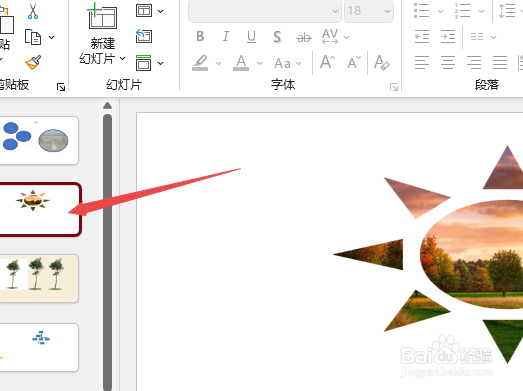Select the blue ovals slide thumbnail
The image size is (523, 391).
(x=38, y=140)
